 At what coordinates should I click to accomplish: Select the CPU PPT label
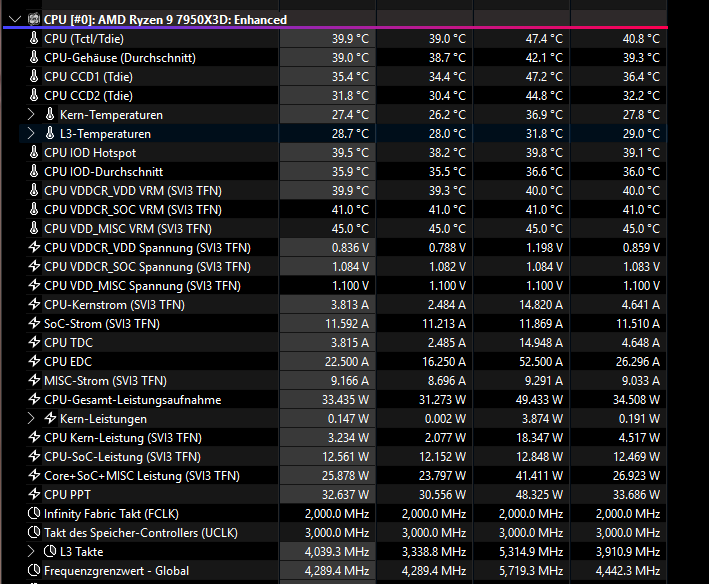pos(67,495)
